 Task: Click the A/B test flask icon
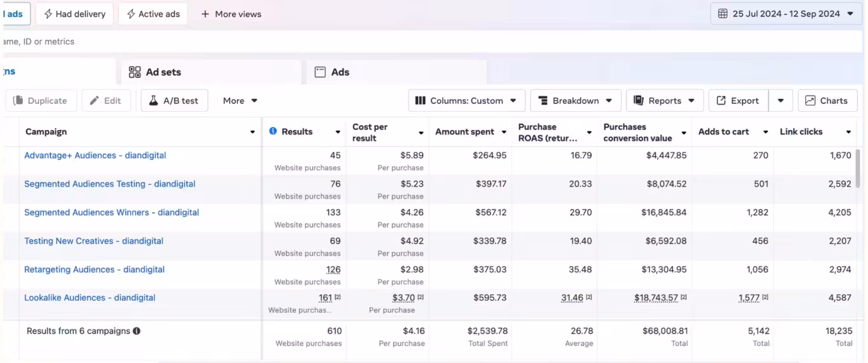[x=153, y=100]
